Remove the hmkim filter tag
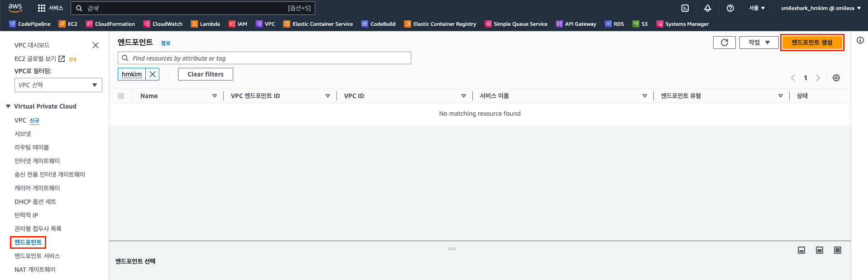The image size is (868, 280). (153, 74)
